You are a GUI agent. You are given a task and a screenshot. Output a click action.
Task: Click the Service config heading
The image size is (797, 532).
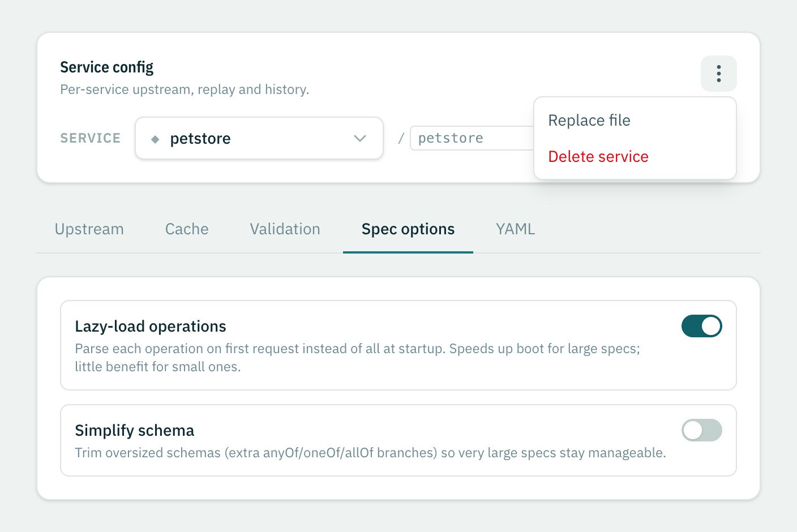(107, 67)
